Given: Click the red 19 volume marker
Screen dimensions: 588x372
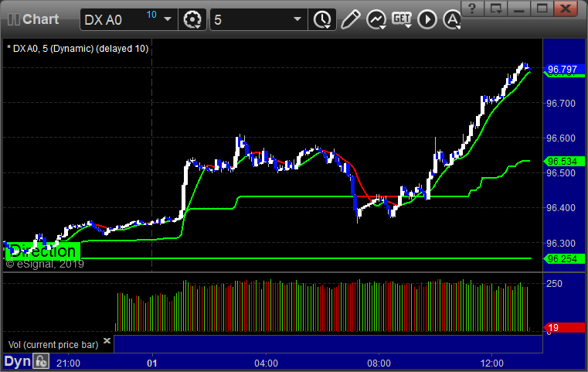Looking at the screenshot, I should click(564, 328).
